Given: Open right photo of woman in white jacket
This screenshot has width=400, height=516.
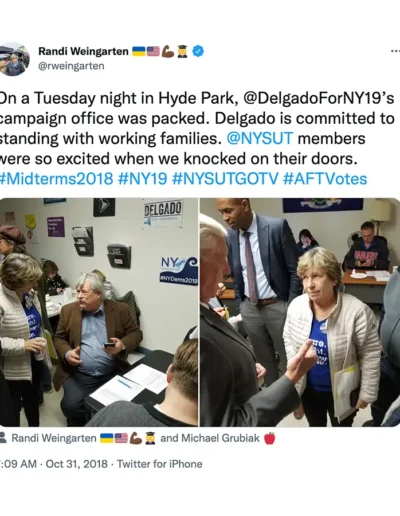Looking at the screenshot, I should pos(300,312).
